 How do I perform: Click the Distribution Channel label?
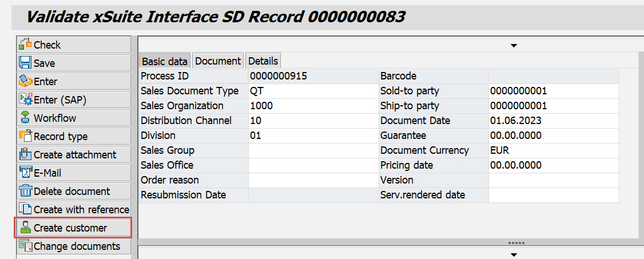(186, 121)
